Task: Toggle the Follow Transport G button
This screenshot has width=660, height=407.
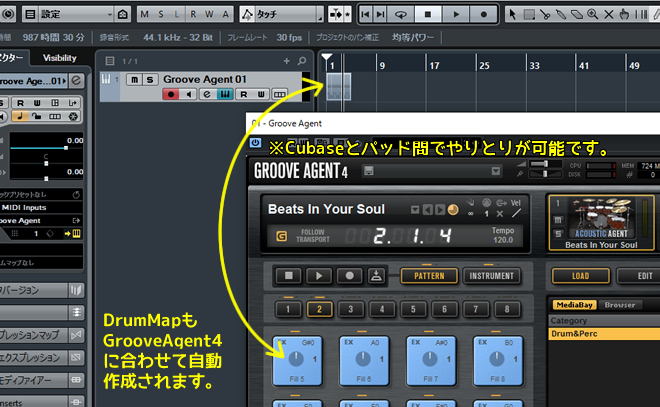Action: (281, 236)
